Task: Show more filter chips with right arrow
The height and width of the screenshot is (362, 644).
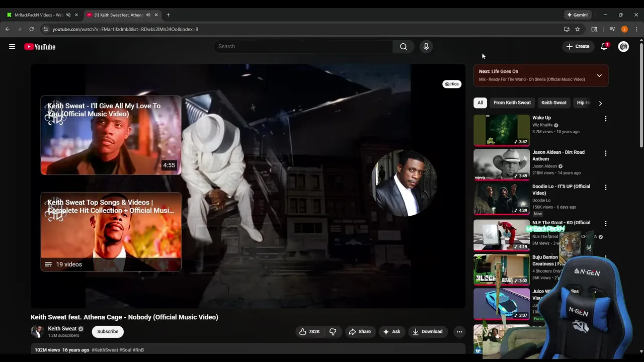Action: click(x=600, y=103)
